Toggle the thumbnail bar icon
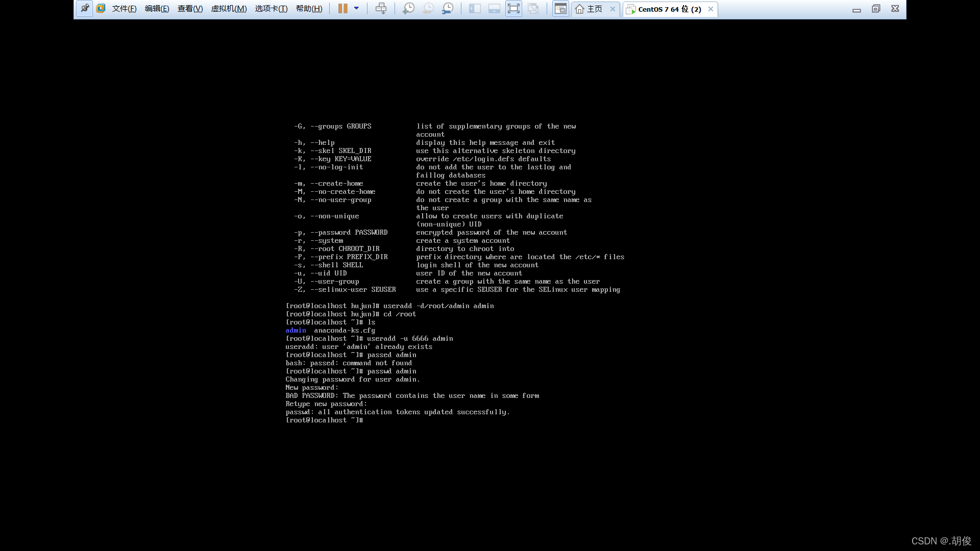 click(494, 8)
